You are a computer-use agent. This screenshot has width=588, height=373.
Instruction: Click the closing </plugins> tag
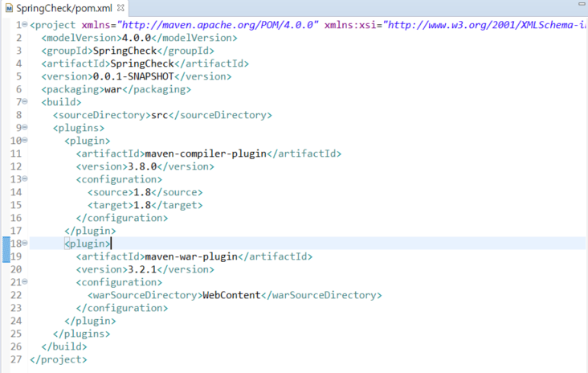click(81, 334)
